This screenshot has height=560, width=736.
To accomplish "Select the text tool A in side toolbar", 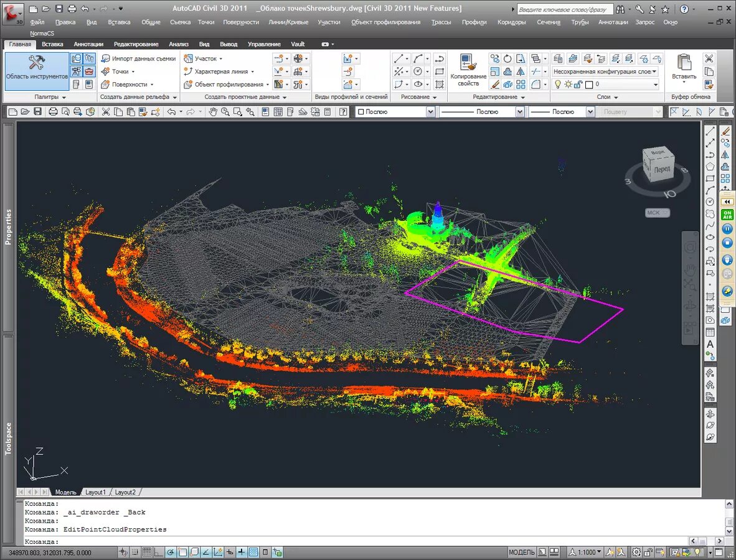I will tap(710, 344).
